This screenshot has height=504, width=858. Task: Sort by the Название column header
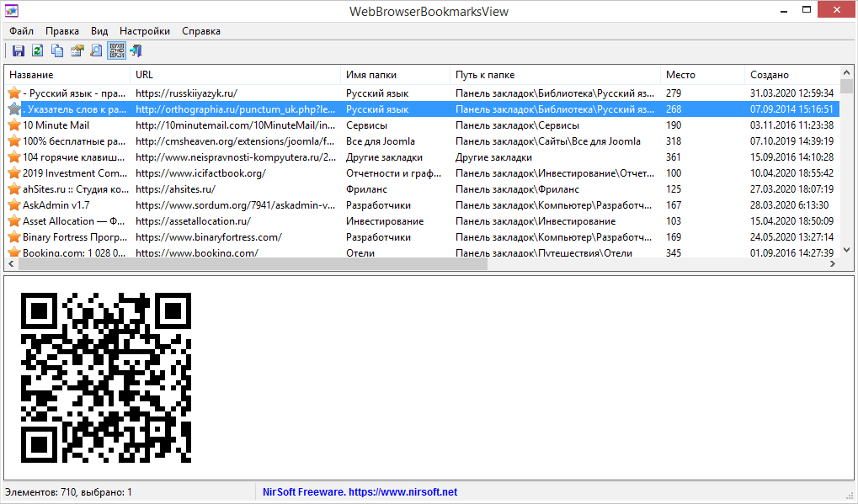click(67, 75)
